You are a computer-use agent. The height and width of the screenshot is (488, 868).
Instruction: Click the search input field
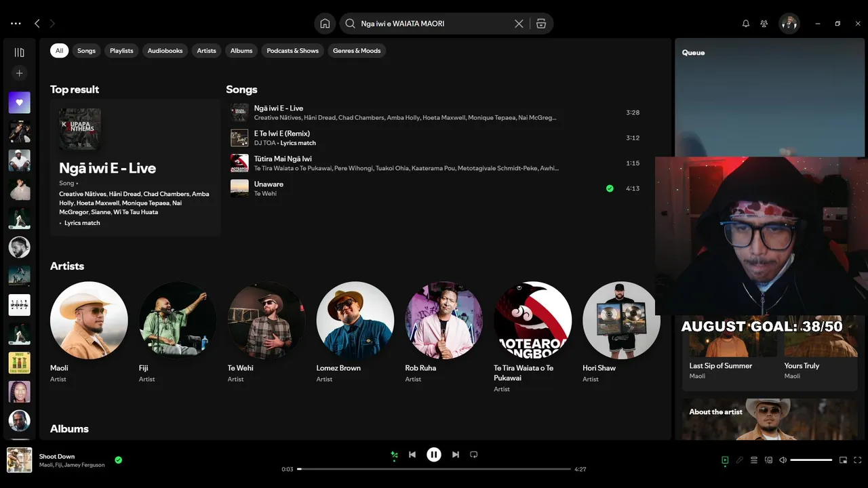(x=434, y=24)
